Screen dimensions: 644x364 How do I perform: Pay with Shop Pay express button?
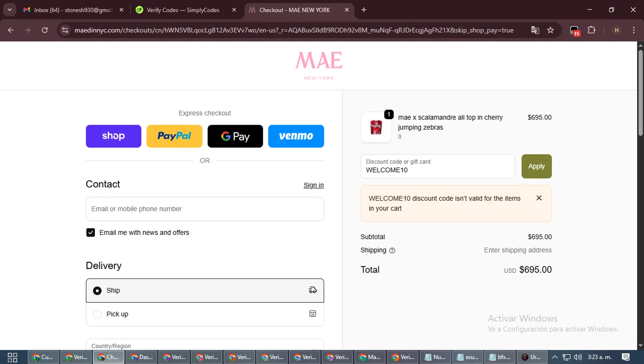113,136
